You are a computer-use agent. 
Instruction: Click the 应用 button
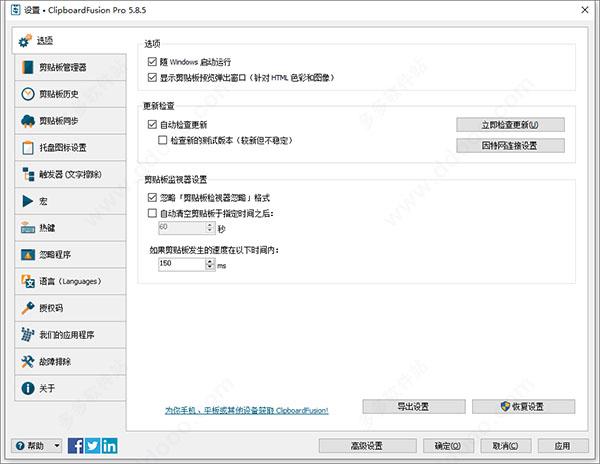(x=563, y=446)
